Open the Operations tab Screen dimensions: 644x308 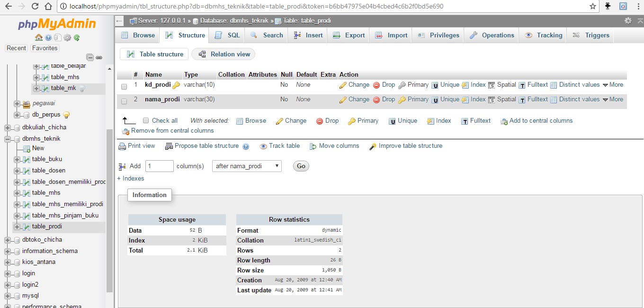click(492, 35)
